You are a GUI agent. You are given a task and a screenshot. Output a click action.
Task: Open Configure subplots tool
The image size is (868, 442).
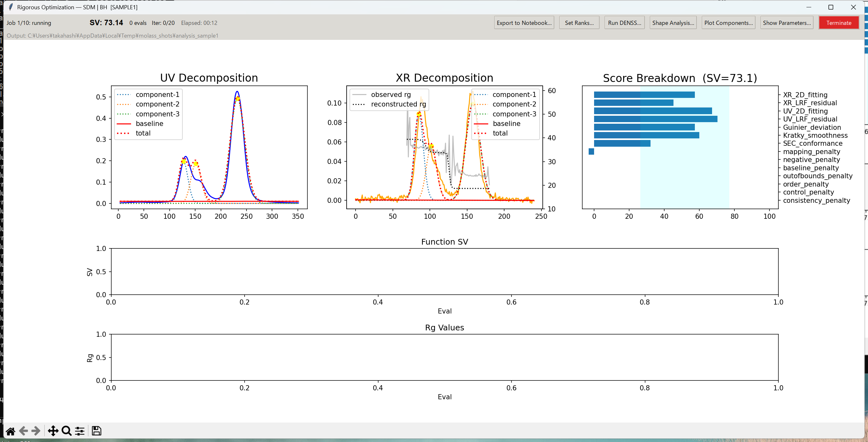pos(79,431)
